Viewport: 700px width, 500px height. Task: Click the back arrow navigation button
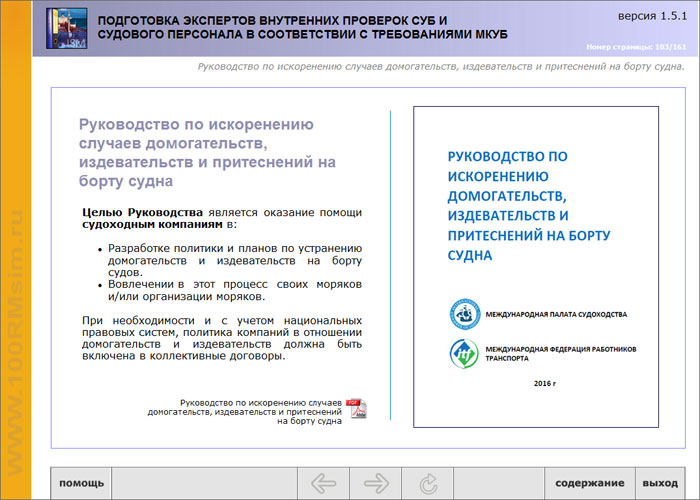[323, 483]
